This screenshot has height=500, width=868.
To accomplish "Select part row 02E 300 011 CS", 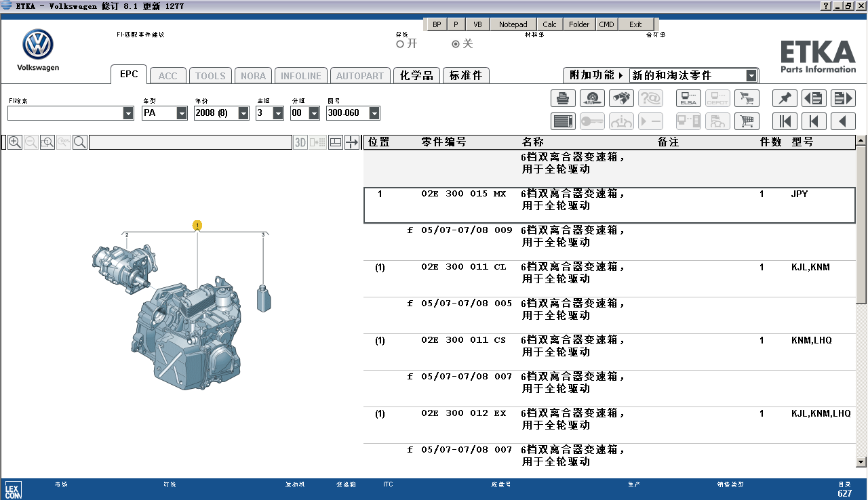I will tap(609, 352).
